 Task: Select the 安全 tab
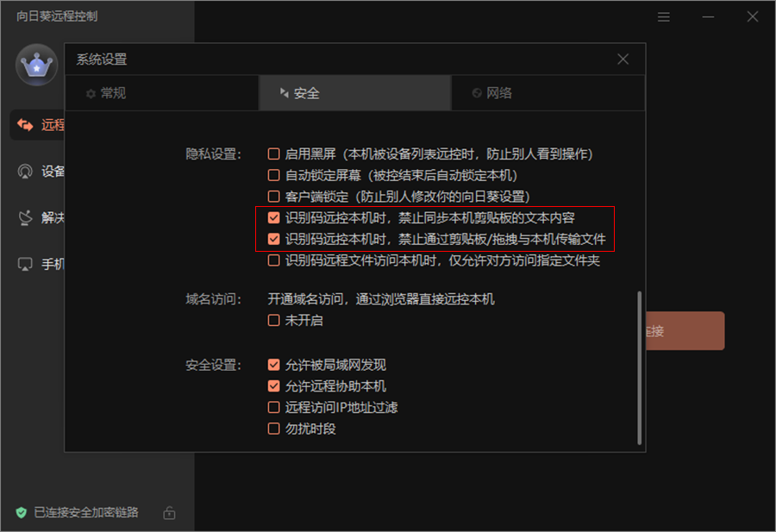(x=355, y=93)
